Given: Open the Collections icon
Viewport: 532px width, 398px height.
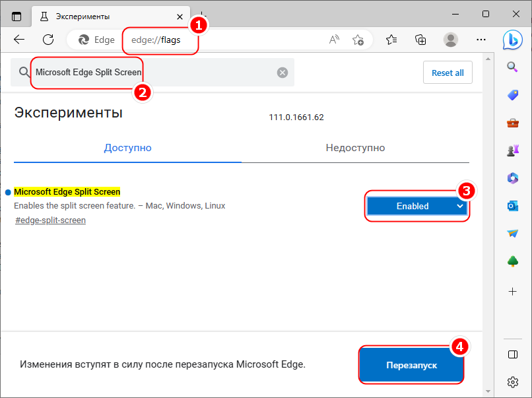Looking at the screenshot, I should [420, 40].
